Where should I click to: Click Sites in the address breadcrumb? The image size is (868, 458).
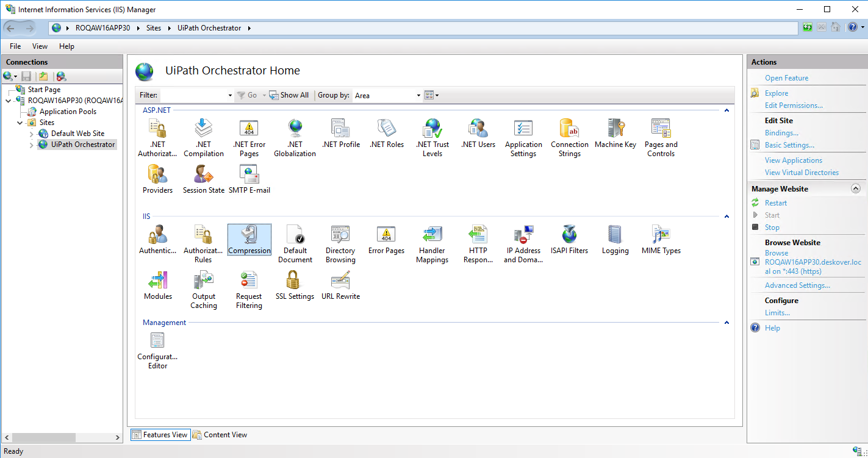coord(154,27)
